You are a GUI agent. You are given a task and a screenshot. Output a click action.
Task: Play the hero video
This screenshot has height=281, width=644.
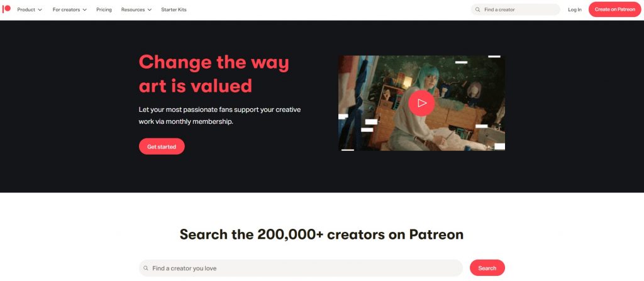(x=421, y=103)
